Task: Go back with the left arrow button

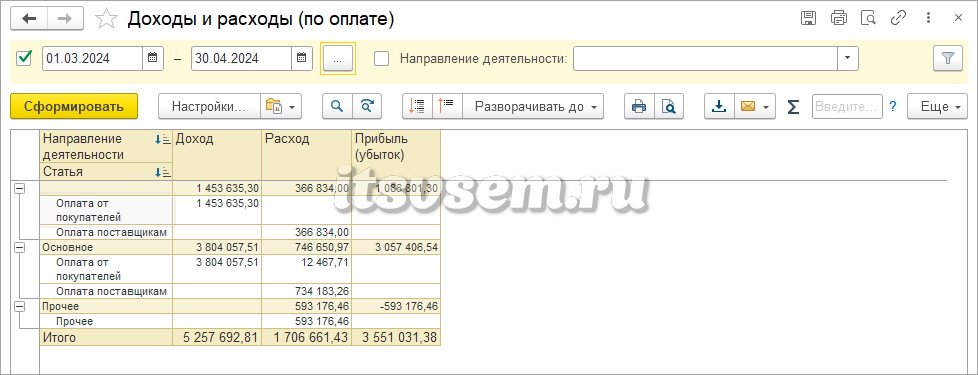Action: click(29, 19)
